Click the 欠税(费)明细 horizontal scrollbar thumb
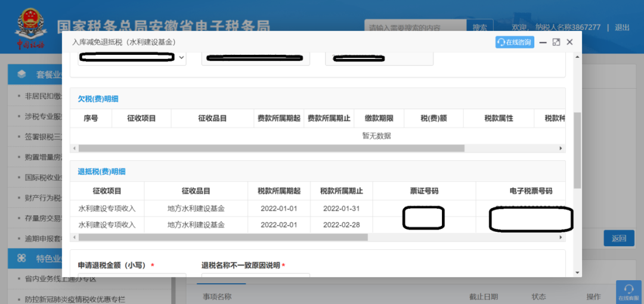644x304 pixels. point(271,148)
